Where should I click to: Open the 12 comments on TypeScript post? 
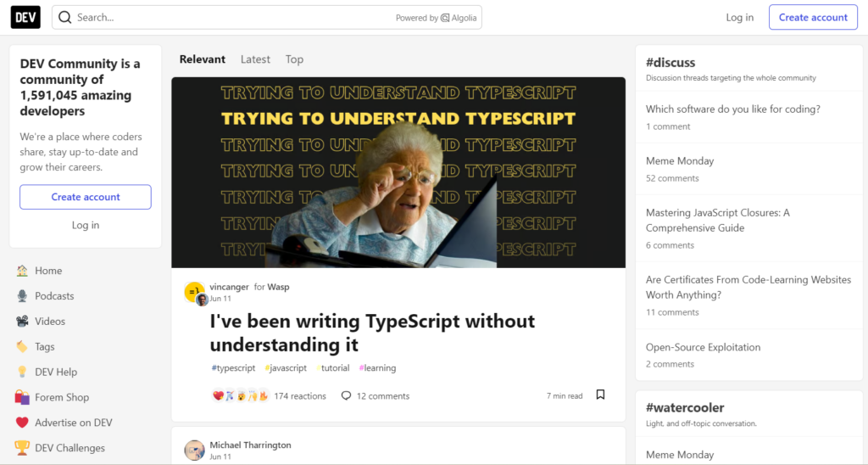[x=375, y=396]
